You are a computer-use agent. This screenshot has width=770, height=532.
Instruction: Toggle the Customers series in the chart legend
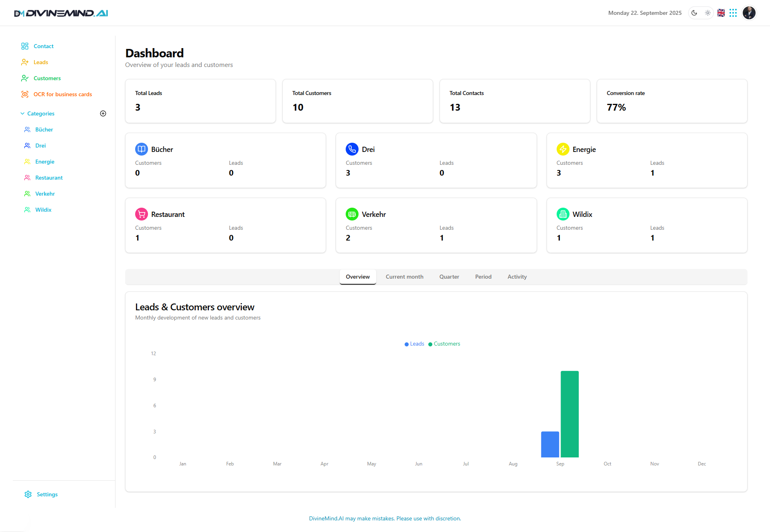pos(444,344)
